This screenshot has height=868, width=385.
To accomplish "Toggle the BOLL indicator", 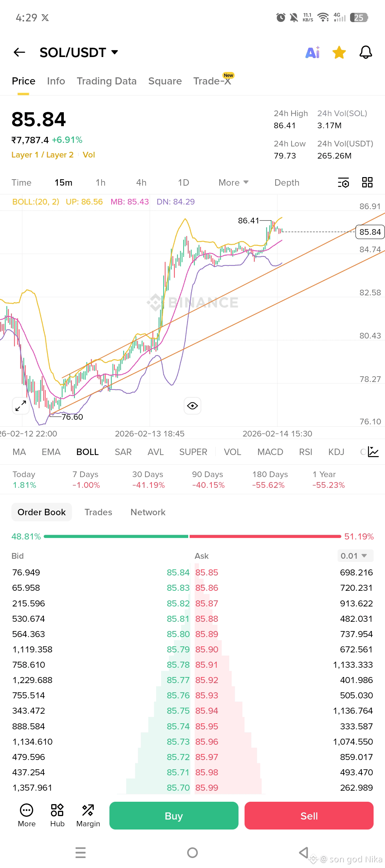I will click(87, 452).
